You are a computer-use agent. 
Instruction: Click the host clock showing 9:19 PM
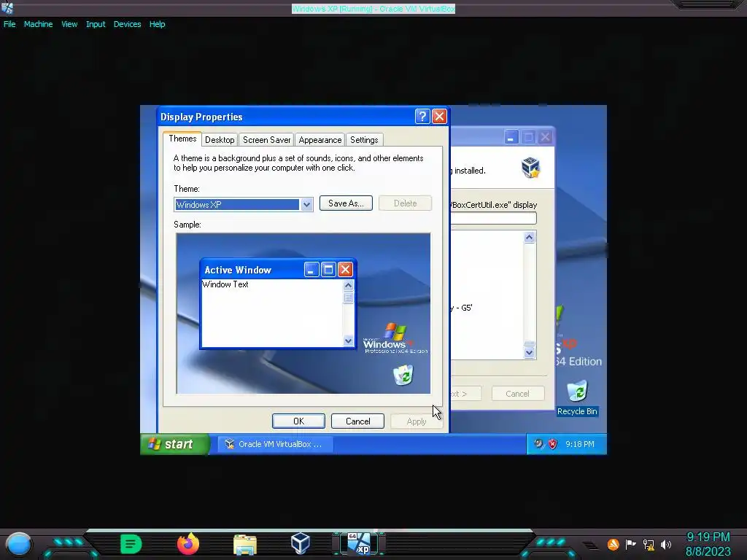pos(708,537)
